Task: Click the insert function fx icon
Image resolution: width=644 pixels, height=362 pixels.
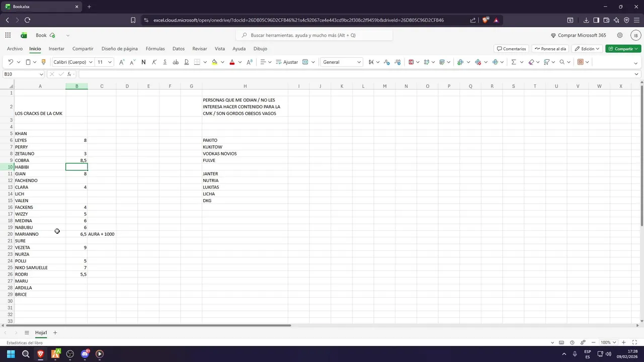Action: point(69,74)
